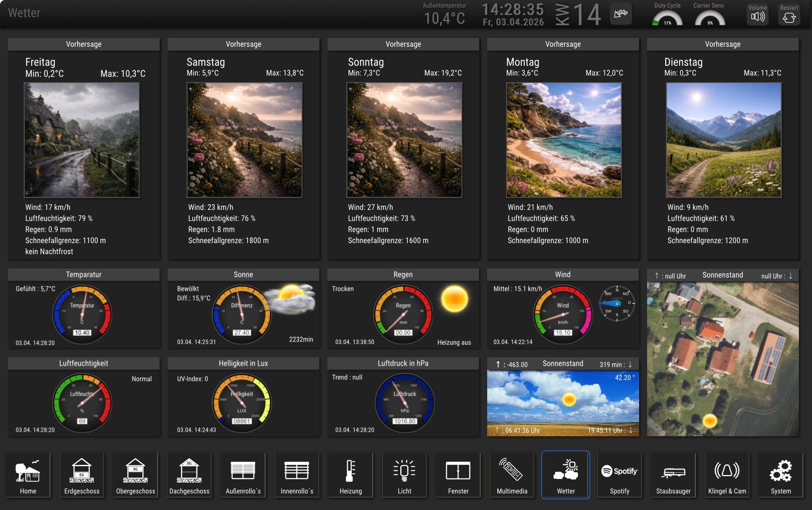Open the System settings gears
The height and width of the screenshot is (510, 812).
coord(780,475)
